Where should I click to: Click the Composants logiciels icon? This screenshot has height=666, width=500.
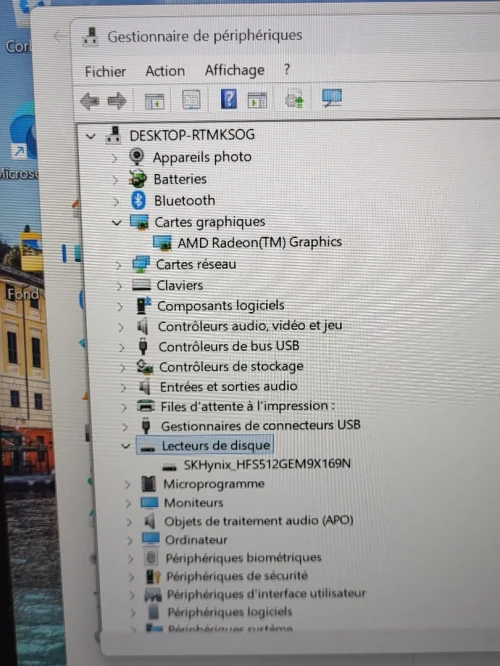click(x=143, y=306)
